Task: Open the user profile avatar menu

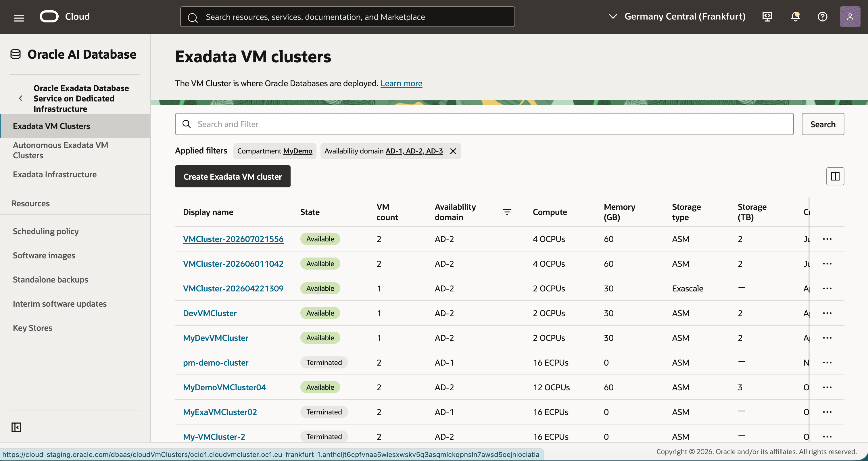Action: [x=850, y=16]
